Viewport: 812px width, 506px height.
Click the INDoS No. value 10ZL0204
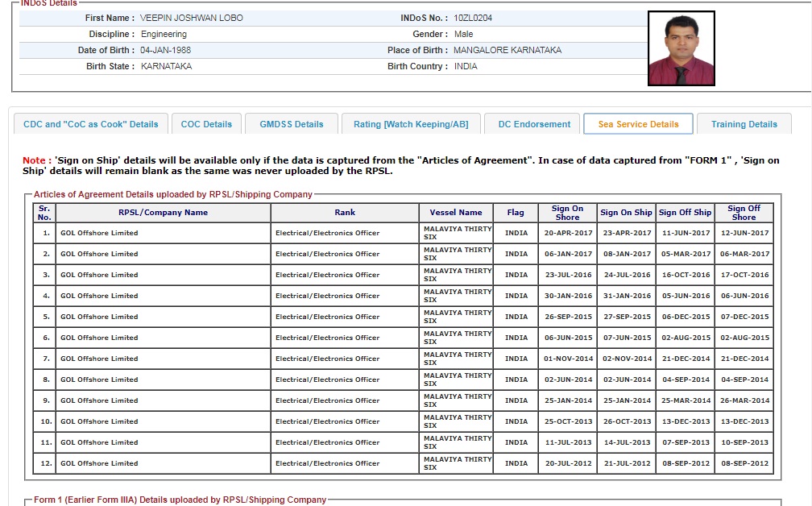point(472,18)
